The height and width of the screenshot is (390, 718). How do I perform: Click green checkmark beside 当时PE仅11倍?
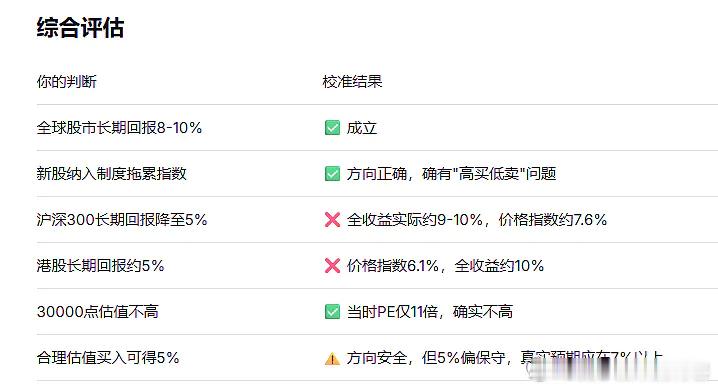coord(332,312)
